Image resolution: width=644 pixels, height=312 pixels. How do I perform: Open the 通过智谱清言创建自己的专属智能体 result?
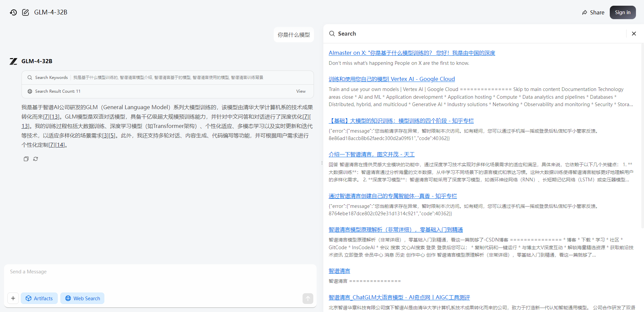[x=393, y=196]
